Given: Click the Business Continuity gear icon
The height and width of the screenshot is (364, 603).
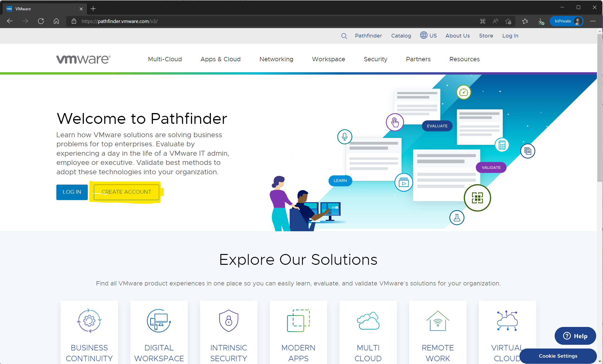Looking at the screenshot, I should coord(89,321).
